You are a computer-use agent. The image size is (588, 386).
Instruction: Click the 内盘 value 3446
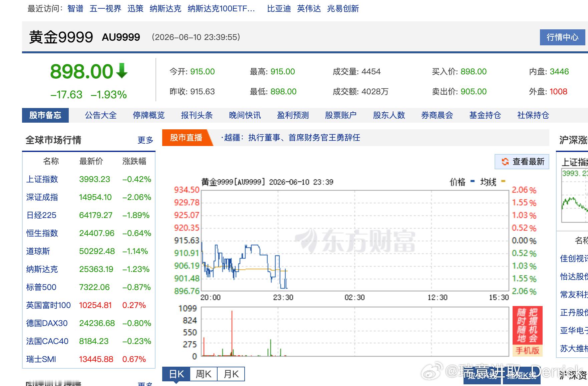point(559,72)
